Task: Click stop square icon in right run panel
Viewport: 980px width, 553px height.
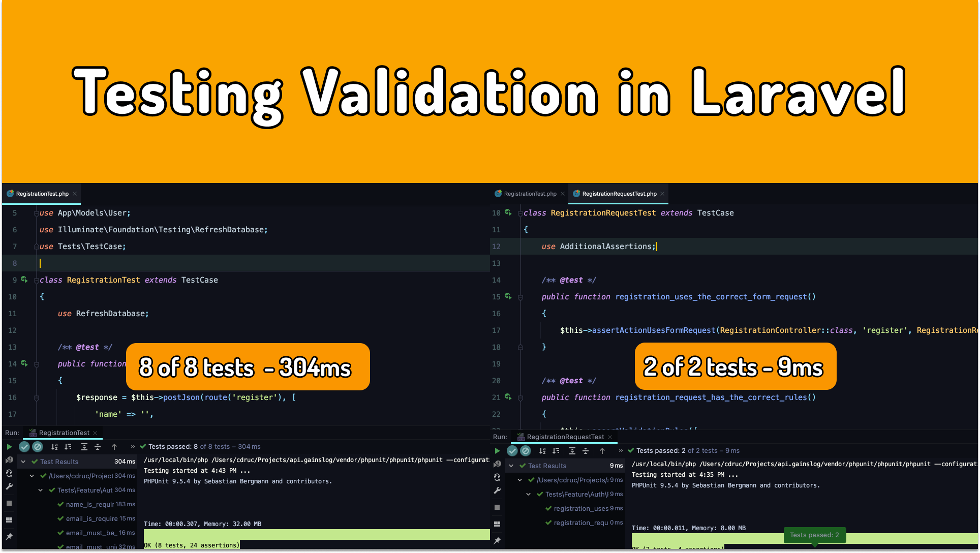Action: (497, 507)
